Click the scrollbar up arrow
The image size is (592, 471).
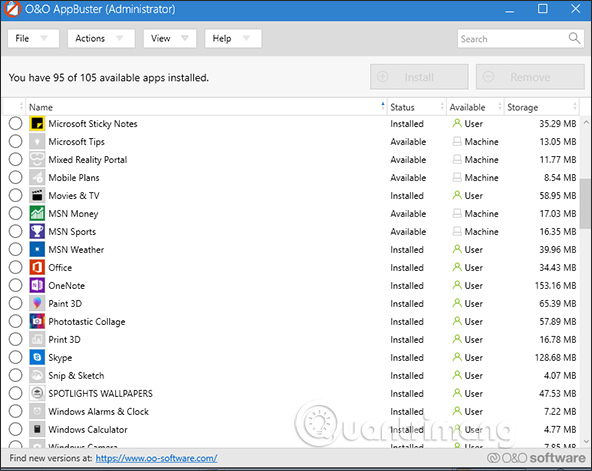(586, 122)
